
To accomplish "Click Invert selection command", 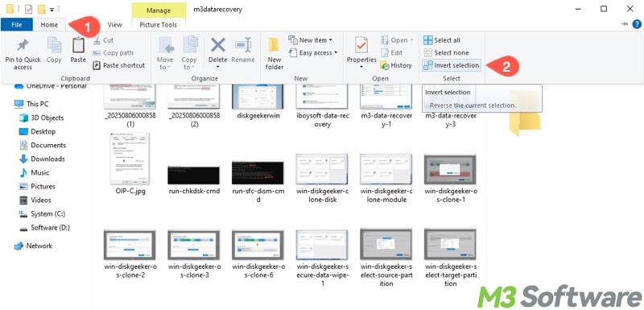I will pyautogui.click(x=452, y=65).
